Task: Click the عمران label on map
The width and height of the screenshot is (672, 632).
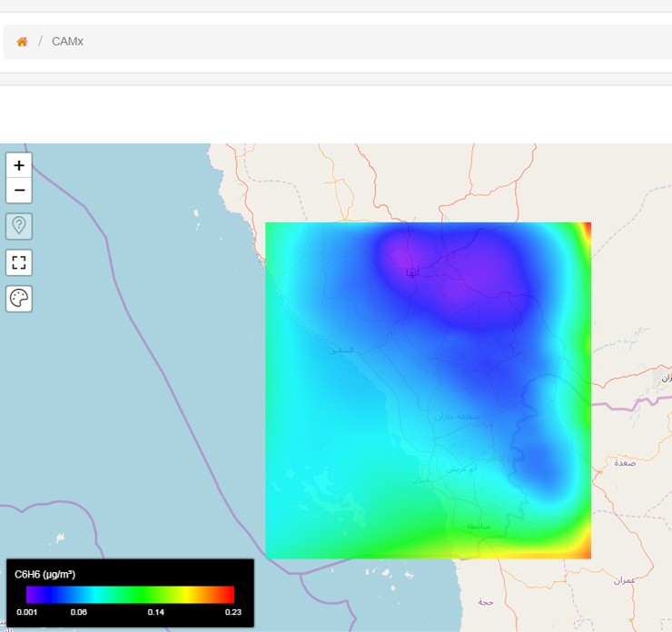Action: click(625, 580)
